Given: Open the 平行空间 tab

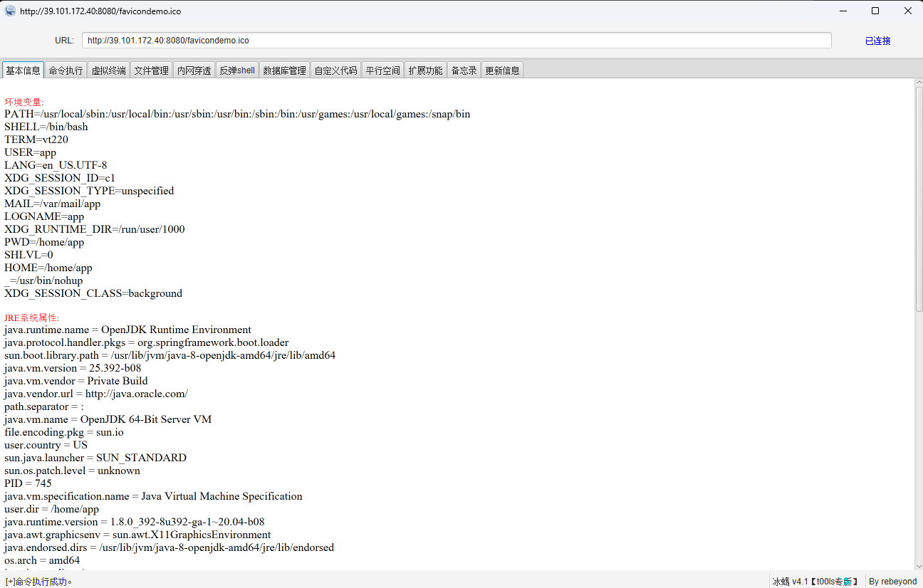Looking at the screenshot, I should click(382, 70).
